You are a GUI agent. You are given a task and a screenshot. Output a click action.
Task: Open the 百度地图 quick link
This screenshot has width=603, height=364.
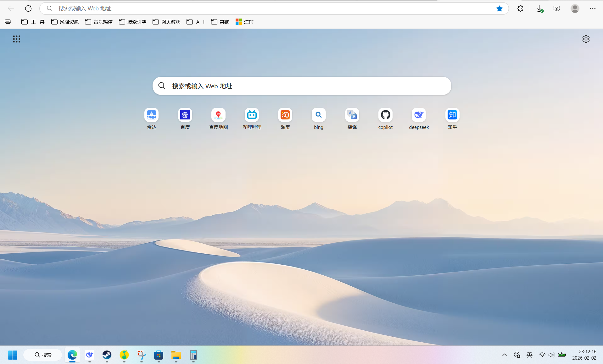218,119
